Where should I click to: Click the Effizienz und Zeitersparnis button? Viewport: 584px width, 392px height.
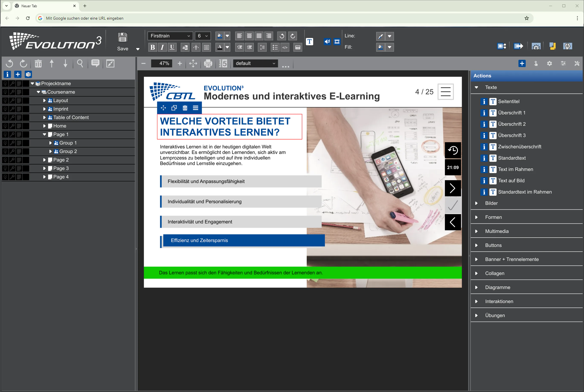pos(244,241)
